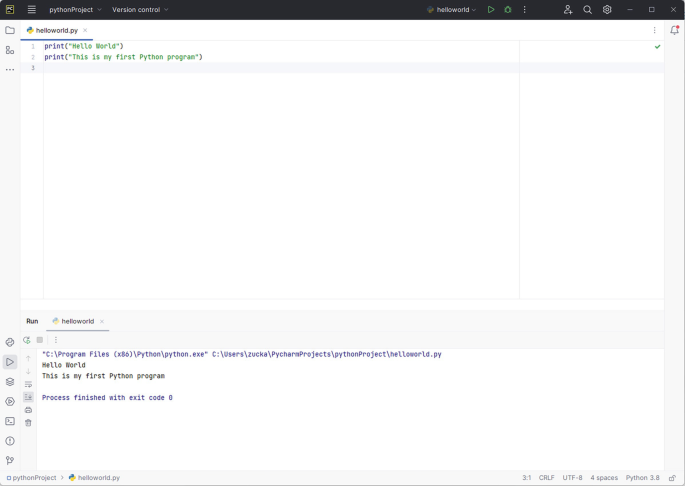This screenshot has width=685, height=486.
Task: Start debugging with the Debug bug icon
Action: (508, 10)
